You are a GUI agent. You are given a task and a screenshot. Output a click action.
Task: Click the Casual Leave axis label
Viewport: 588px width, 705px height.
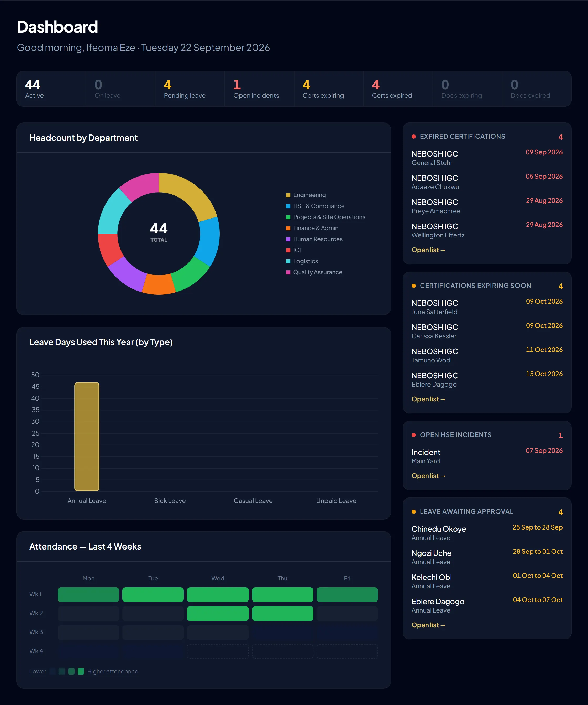pos(253,501)
